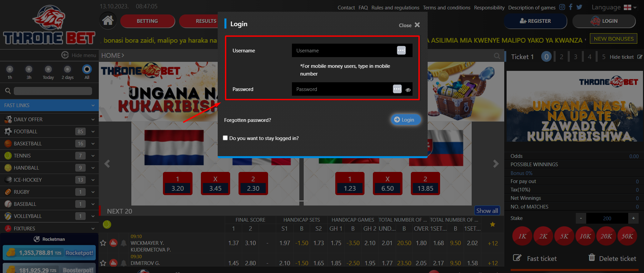644x273 pixels.
Task: Click the autofill icon in Password field
Action: click(397, 89)
